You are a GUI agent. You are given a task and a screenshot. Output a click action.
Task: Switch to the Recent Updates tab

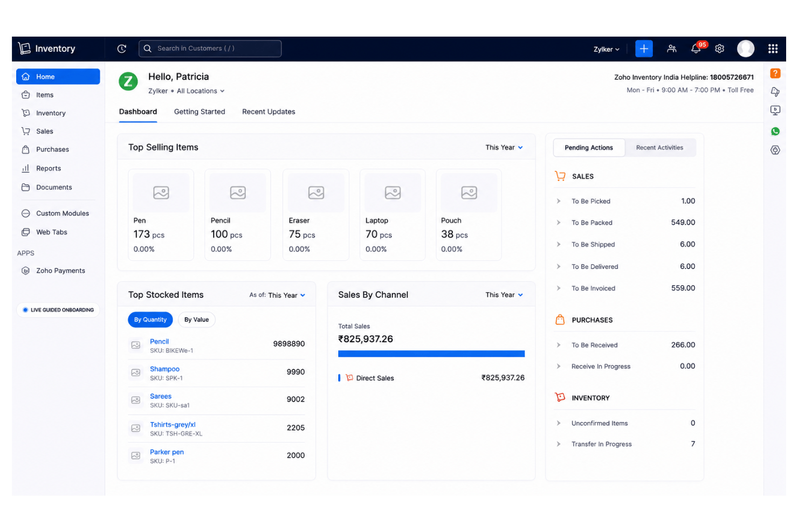[269, 112]
